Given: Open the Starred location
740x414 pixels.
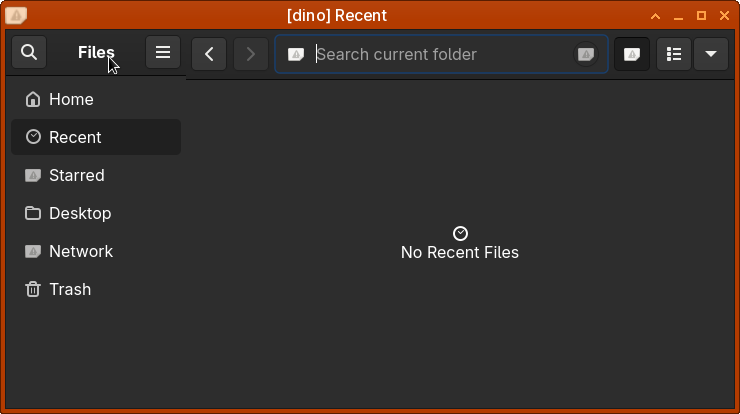Looking at the screenshot, I should (76, 175).
